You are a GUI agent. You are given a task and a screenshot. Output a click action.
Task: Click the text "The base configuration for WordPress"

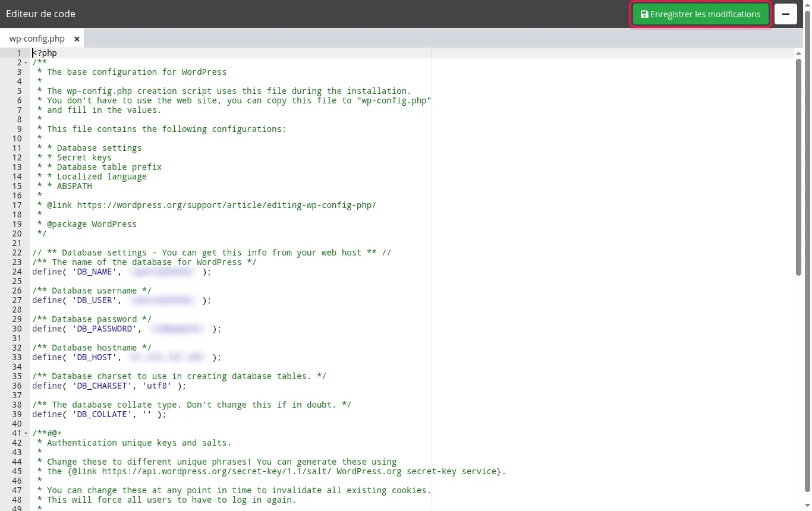(137, 72)
